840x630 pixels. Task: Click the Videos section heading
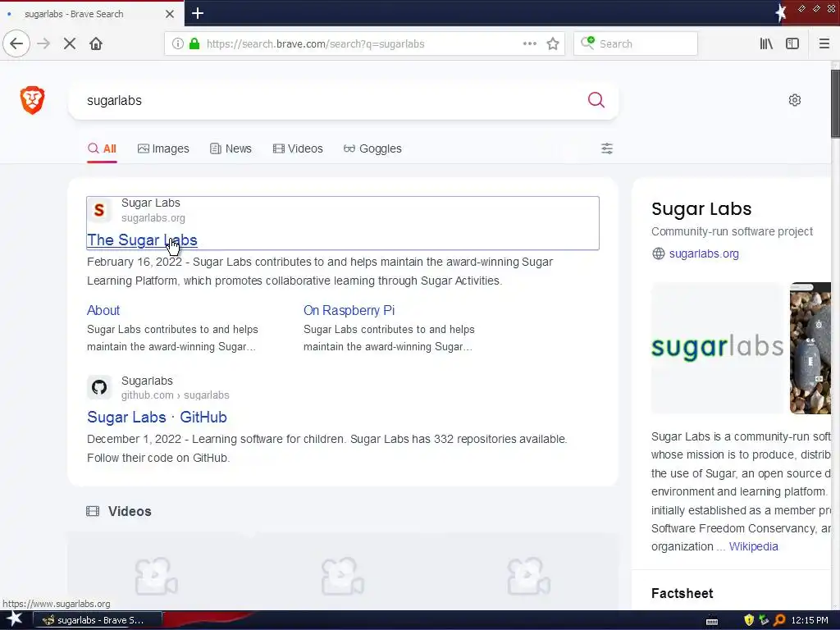pyautogui.click(x=130, y=511)
